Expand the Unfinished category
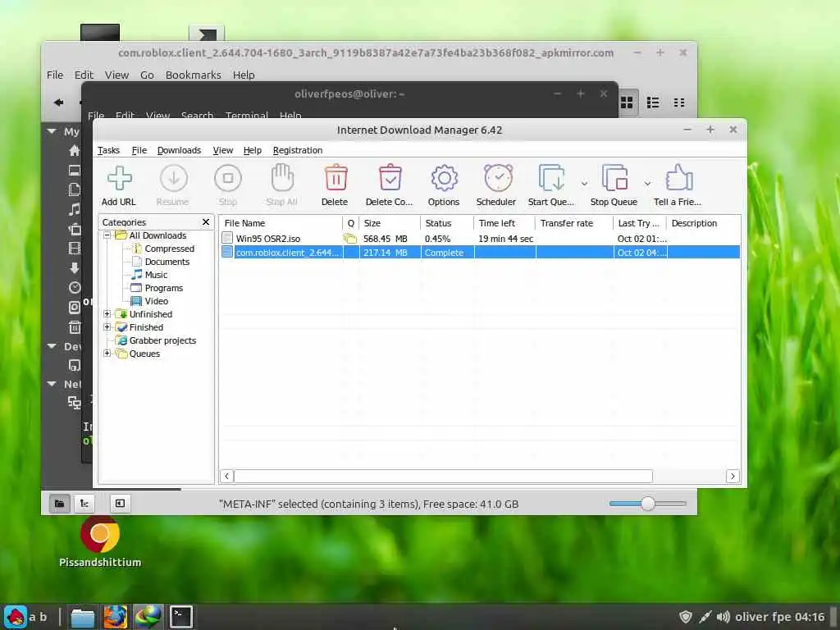The image size is (840, 630). (107, 314)
